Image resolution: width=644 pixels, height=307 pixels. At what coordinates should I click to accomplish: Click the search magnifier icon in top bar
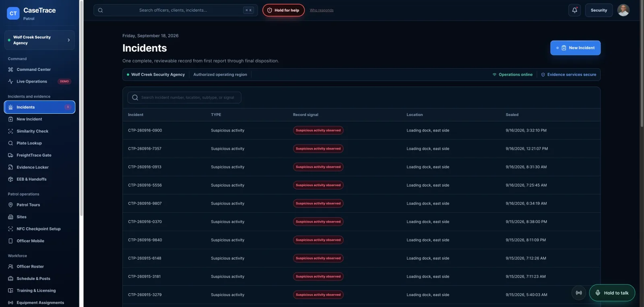tap(101, 10)
